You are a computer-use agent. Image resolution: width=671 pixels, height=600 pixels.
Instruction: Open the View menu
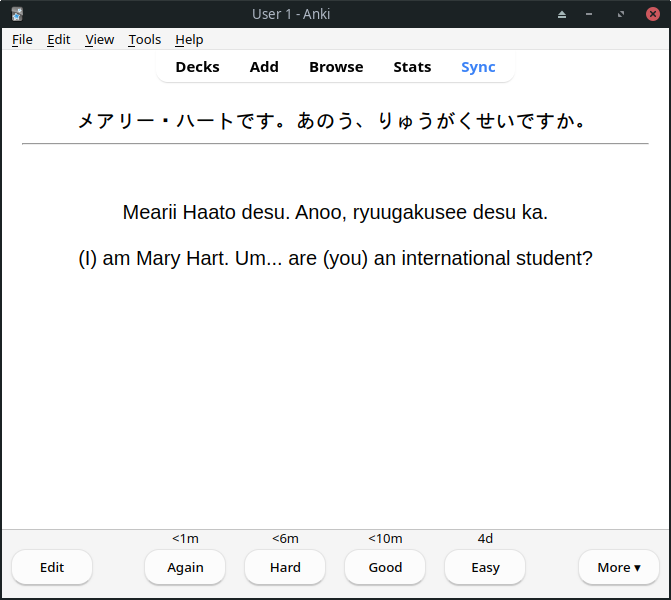pyautogui.click(x=99, y=39)
